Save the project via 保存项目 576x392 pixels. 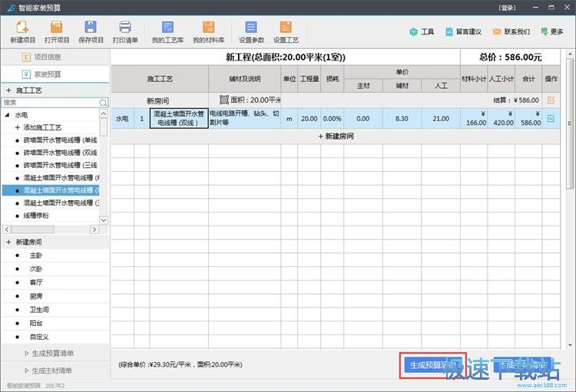pos(91,31)
